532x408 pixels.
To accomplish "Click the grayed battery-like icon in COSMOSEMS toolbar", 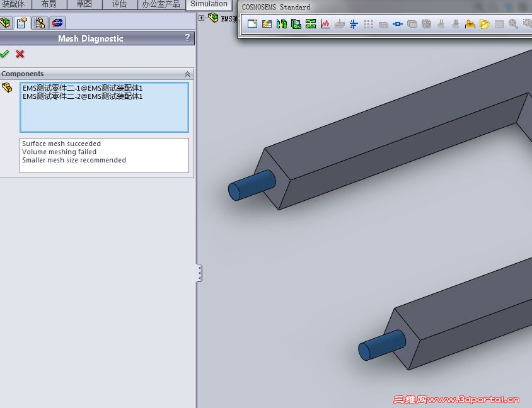I will pyautogui.click(x=383, y=25).
